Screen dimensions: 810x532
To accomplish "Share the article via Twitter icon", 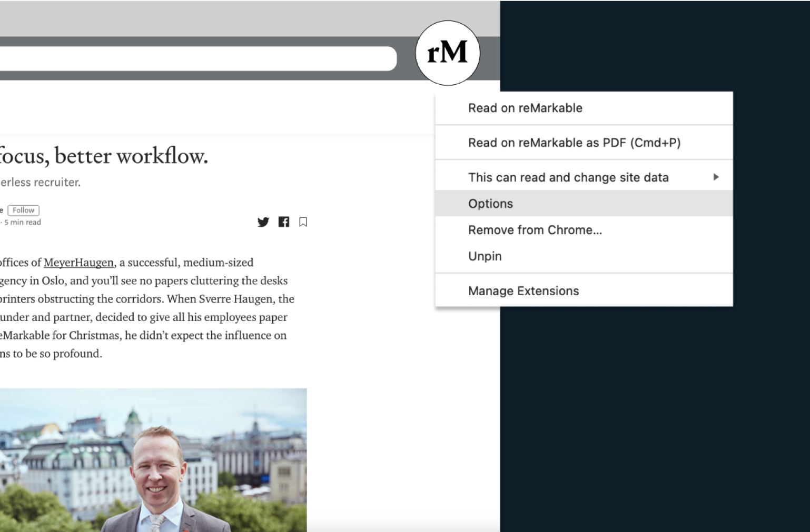I will pos(263,222).
